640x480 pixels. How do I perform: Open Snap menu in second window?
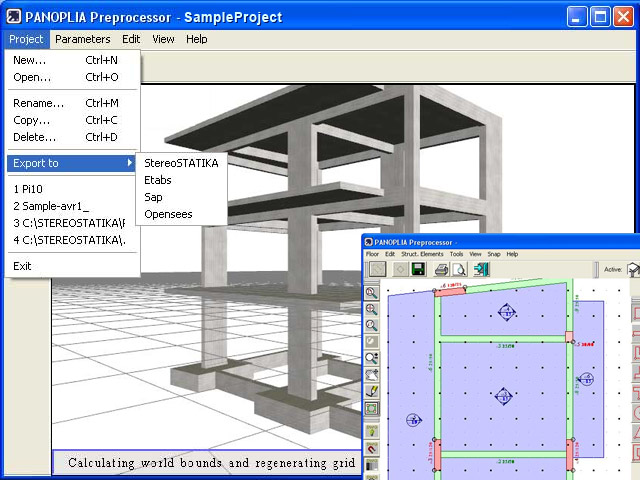(x=494, y=254)
